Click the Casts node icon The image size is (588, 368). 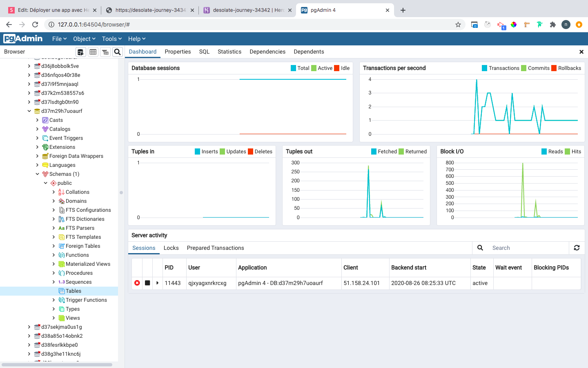[x=45, y=120]
